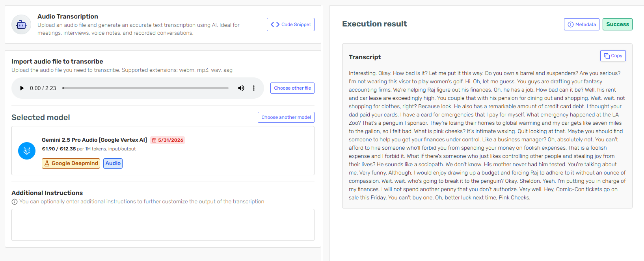The image size is (644, 261).
Task: Open the Choose another model selector
Action: coord(286,117)
